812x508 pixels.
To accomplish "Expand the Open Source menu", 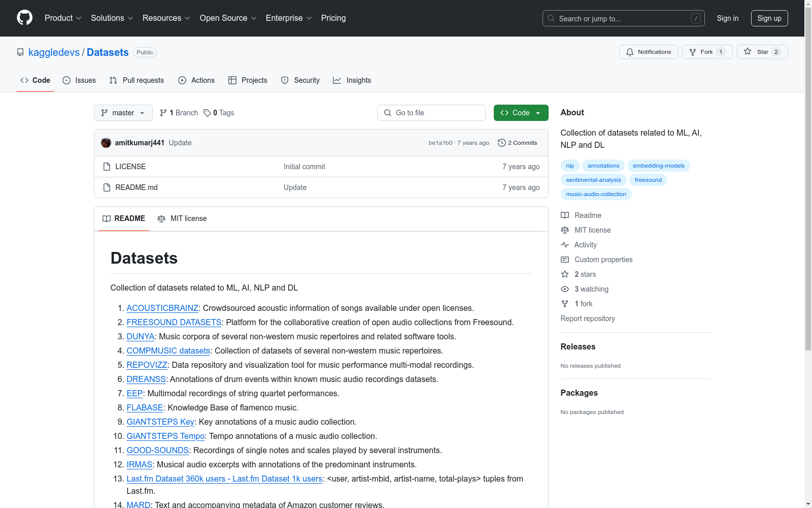I will pyautogui.click(x=228, y=18).
